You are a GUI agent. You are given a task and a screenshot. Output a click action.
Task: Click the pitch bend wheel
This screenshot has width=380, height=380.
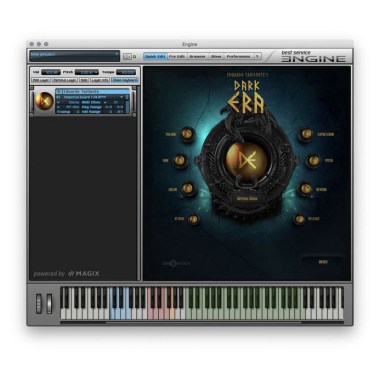[x=39, y=303]
